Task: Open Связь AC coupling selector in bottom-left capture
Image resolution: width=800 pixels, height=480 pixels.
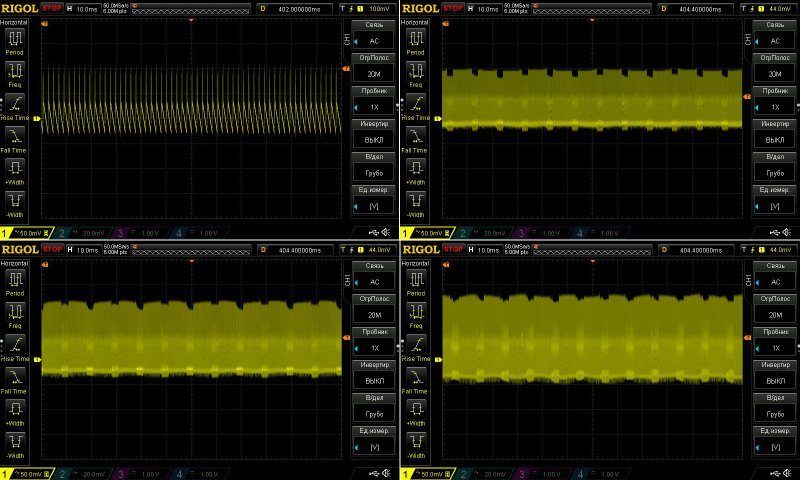Action: click(x=374, y=276)
